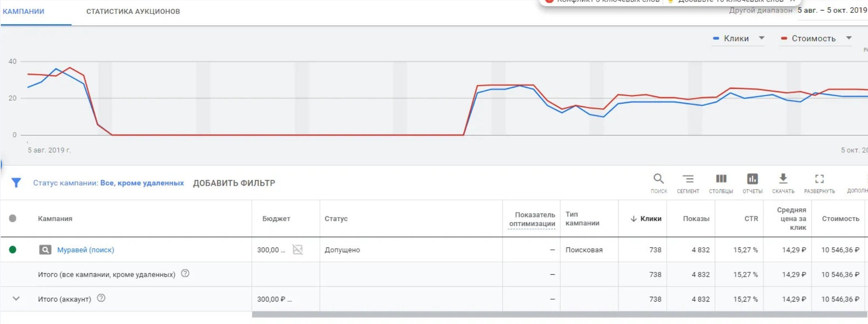
Task: Toggle green status dot for Муравей campaign
Action: point(13,250)
